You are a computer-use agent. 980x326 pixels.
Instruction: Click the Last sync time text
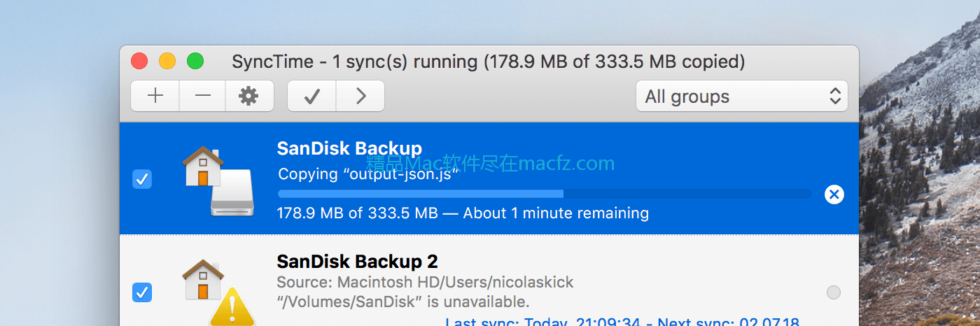(x=622, y=323)
